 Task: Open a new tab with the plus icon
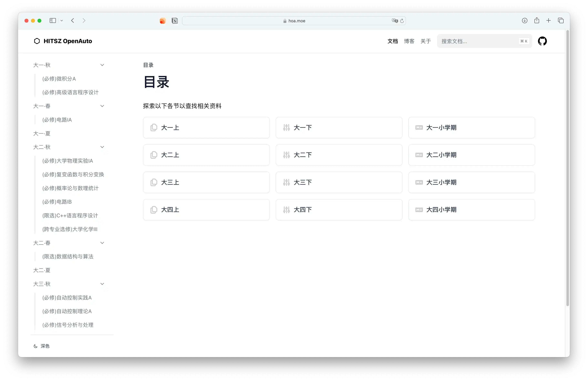[548, 21]
